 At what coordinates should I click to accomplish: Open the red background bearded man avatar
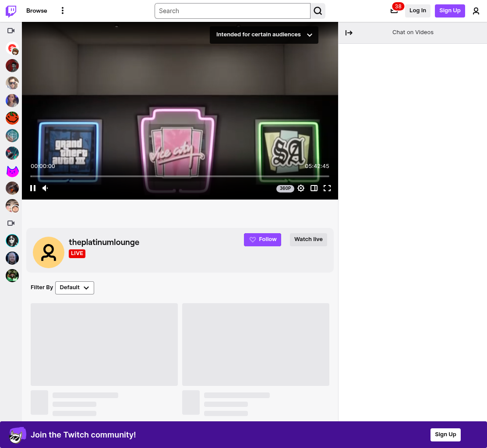12,66
